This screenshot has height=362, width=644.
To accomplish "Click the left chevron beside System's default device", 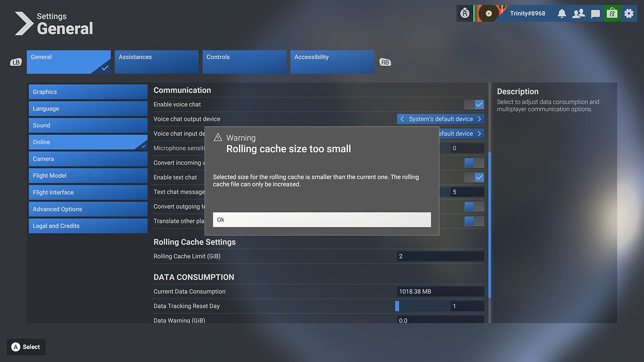I will point(401,119).
